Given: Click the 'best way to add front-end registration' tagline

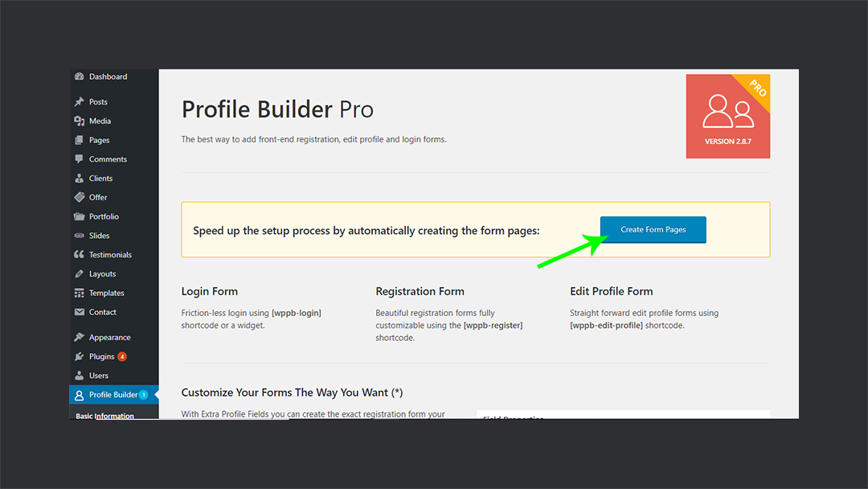Looking at the screenshot, I should [314, 139].
